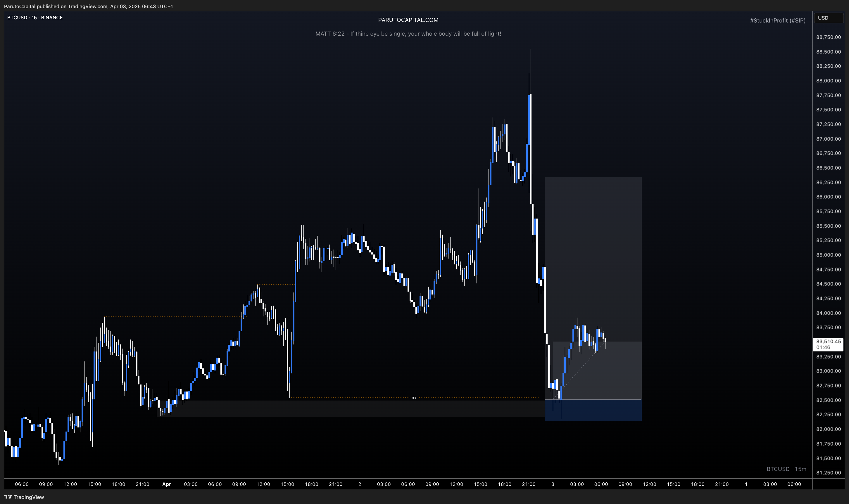Click the xx label on dotted line

pyautogui.click(x=414, y=398)
